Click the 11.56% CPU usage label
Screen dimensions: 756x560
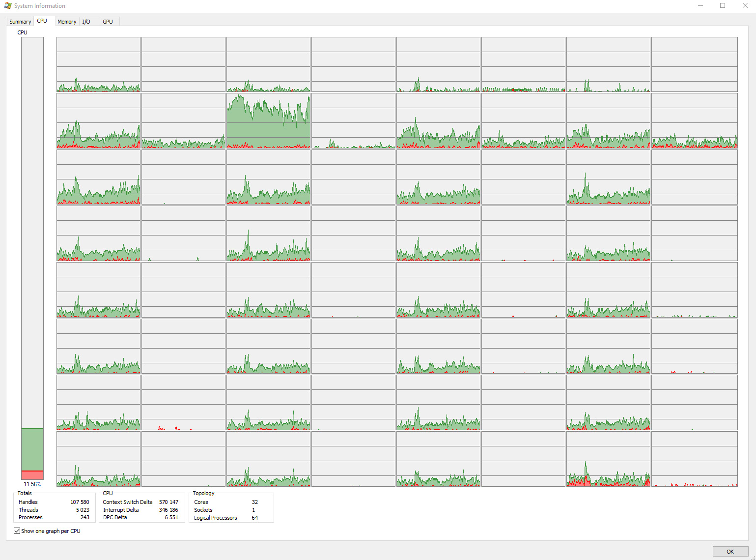pyautogui.click(x=32, y=484)
